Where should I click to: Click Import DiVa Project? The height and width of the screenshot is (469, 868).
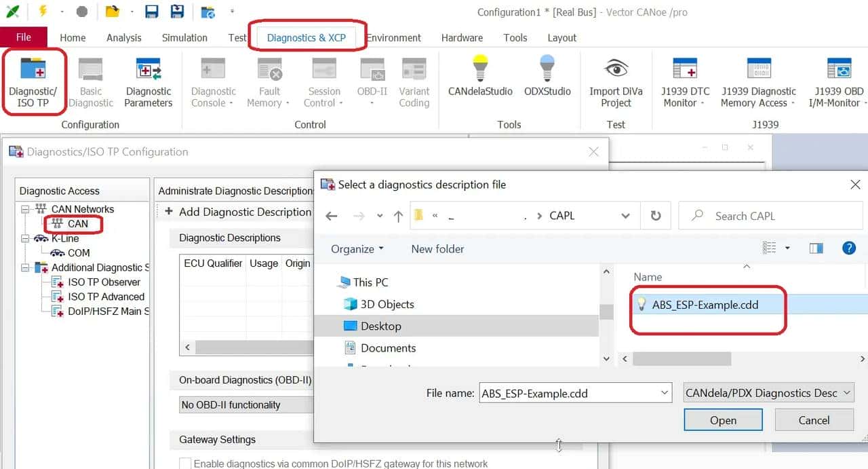pyautogui.click(x=616, y=82)
